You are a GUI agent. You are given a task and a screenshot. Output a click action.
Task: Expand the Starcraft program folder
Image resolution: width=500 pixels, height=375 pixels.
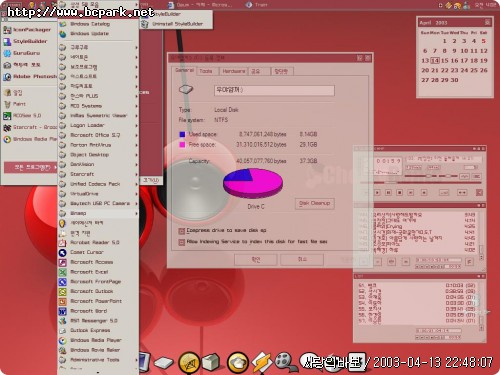click(98, 174)
